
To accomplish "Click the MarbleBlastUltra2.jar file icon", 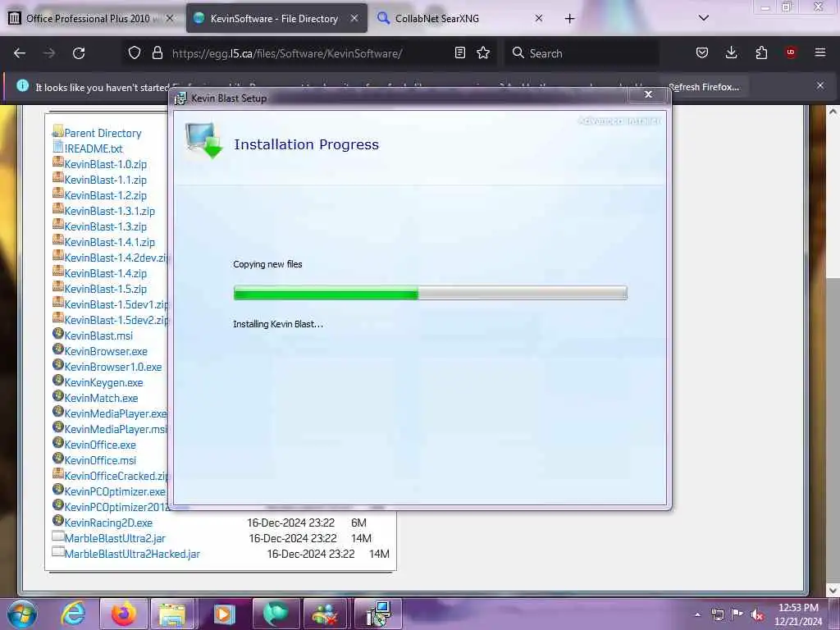I will (58, 536).
